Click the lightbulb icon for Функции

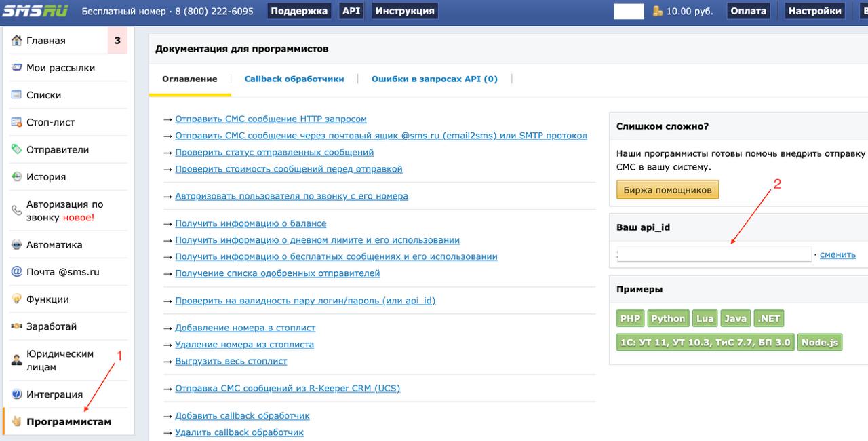point(17,299)
